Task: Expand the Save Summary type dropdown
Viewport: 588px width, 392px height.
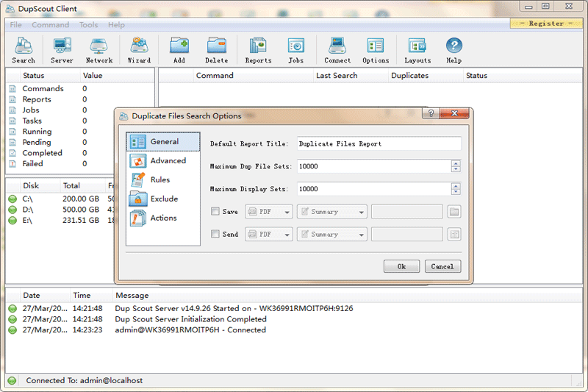Action: (x=331, y=212)
